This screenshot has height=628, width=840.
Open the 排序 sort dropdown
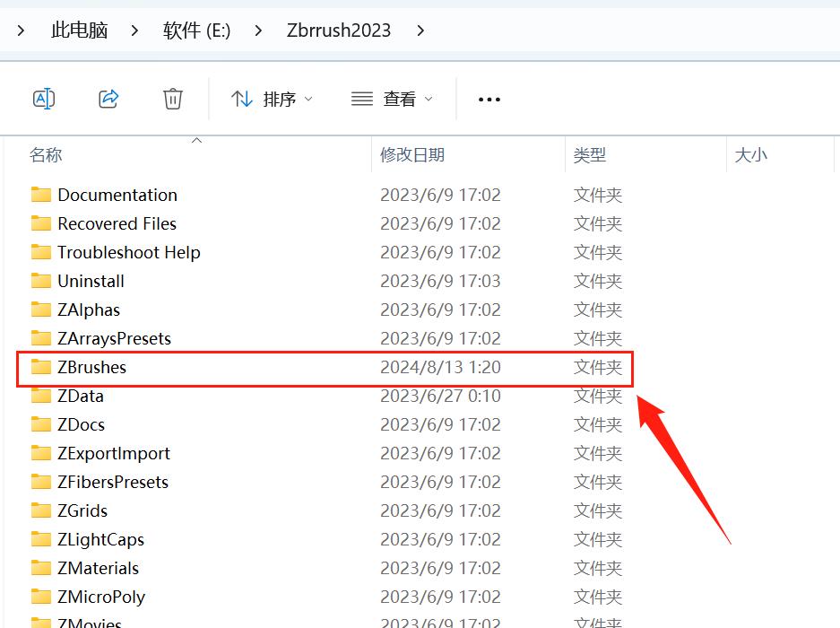tap(273, 100)
